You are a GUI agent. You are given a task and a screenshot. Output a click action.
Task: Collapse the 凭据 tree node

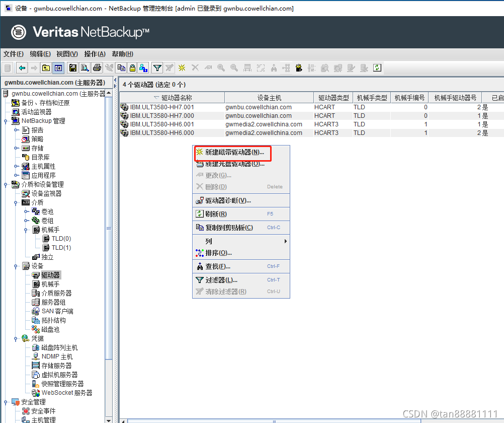(x=16, y=339)
